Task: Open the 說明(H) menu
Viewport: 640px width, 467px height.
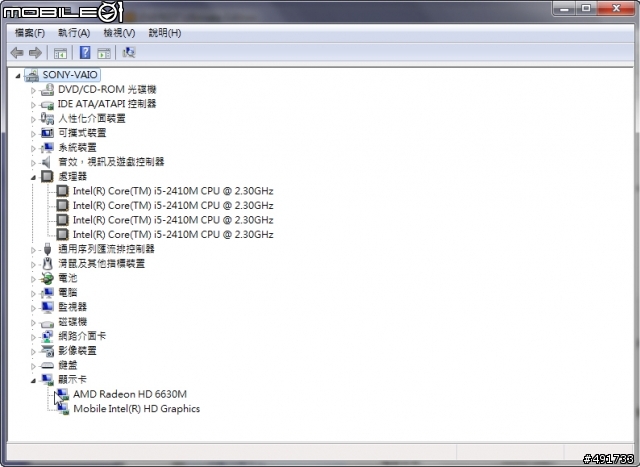Action: click(164, 33)
